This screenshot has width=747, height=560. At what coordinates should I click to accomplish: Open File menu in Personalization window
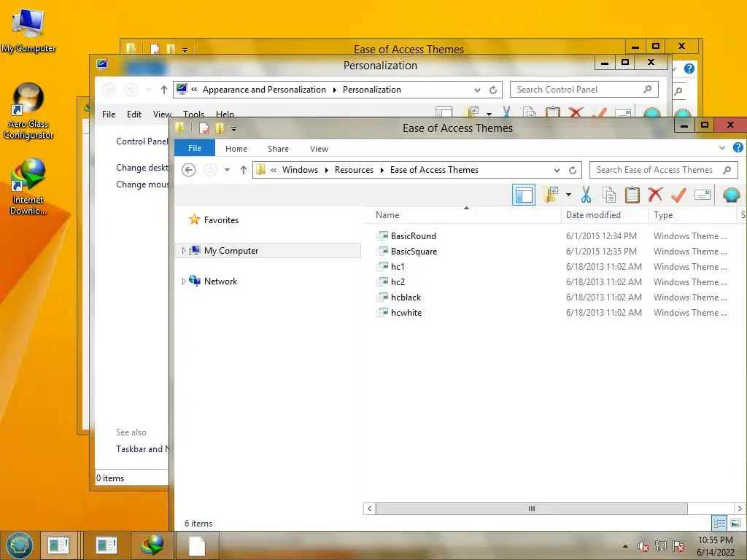[109, 114]
